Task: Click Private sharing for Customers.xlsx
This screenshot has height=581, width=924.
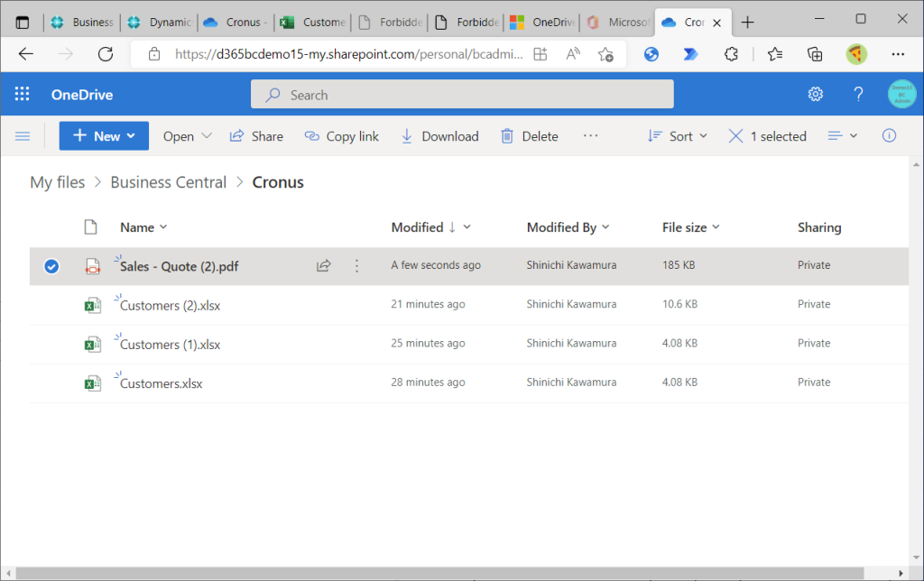Action: (814, 383)
